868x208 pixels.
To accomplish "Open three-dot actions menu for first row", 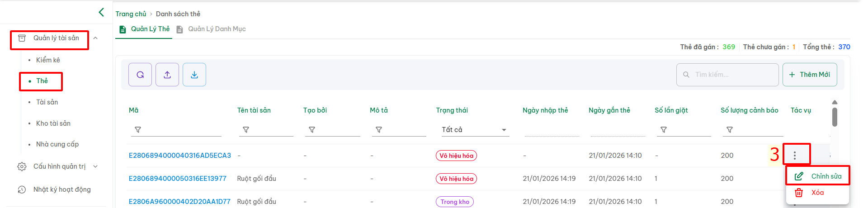I will click(795, 156).
